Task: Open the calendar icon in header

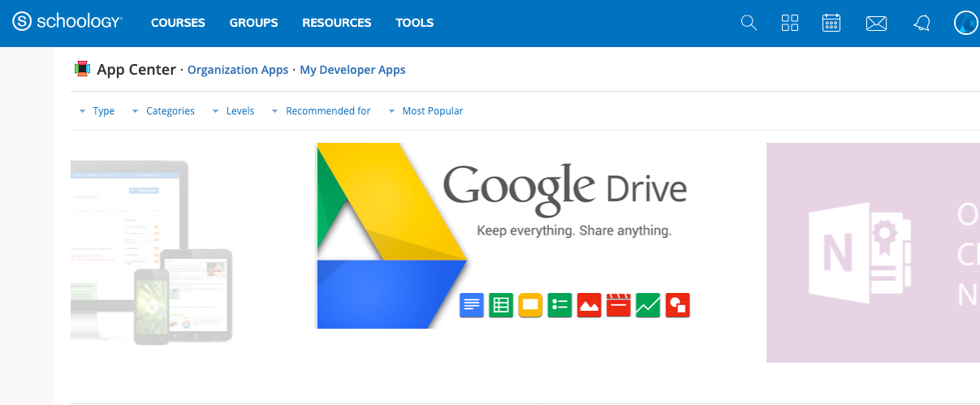Action: pos(831,23)
